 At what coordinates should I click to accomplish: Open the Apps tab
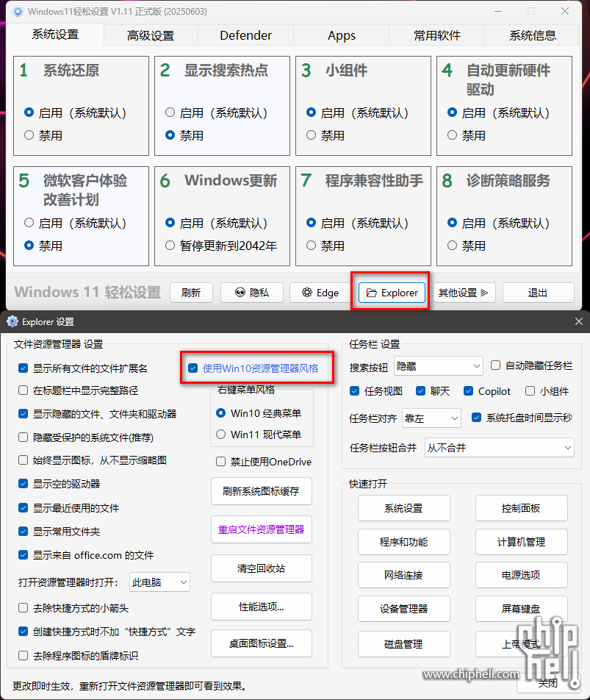point(342,36)
